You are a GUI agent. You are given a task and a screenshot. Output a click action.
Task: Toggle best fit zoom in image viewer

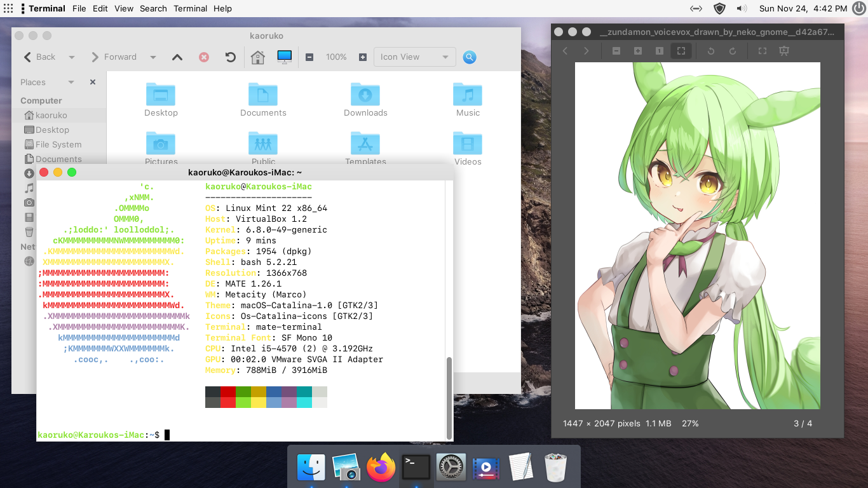coord(681,51)
